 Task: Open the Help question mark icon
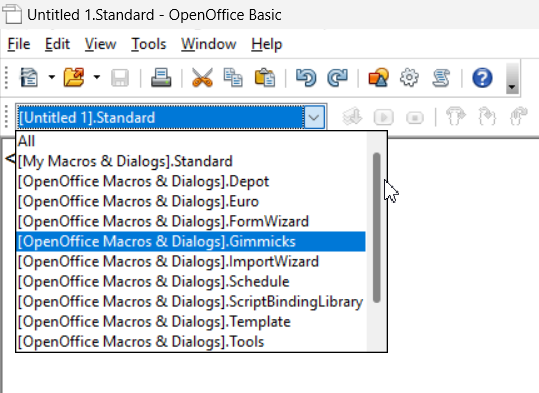(482, 78)
